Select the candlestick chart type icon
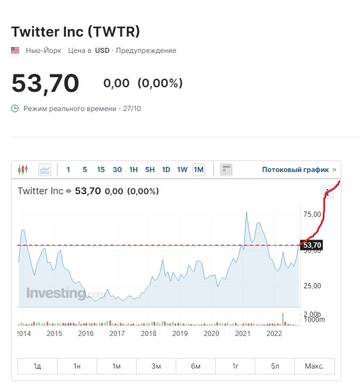 22,170
